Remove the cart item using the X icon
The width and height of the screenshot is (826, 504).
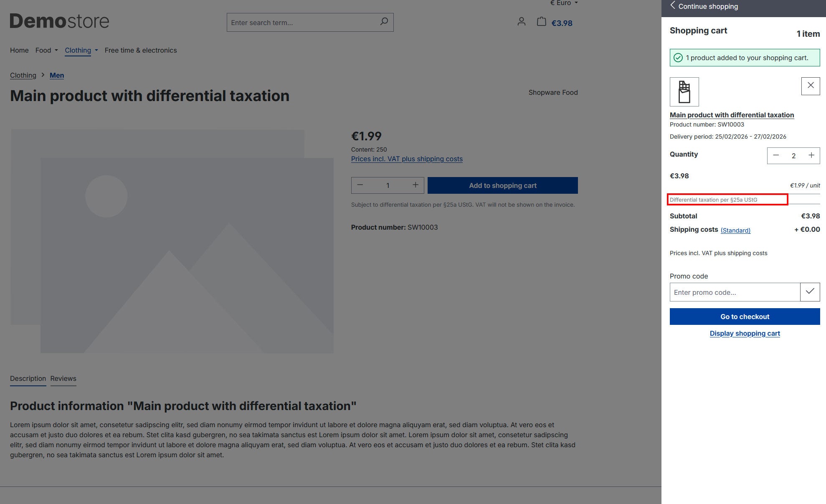click(811, 85)
